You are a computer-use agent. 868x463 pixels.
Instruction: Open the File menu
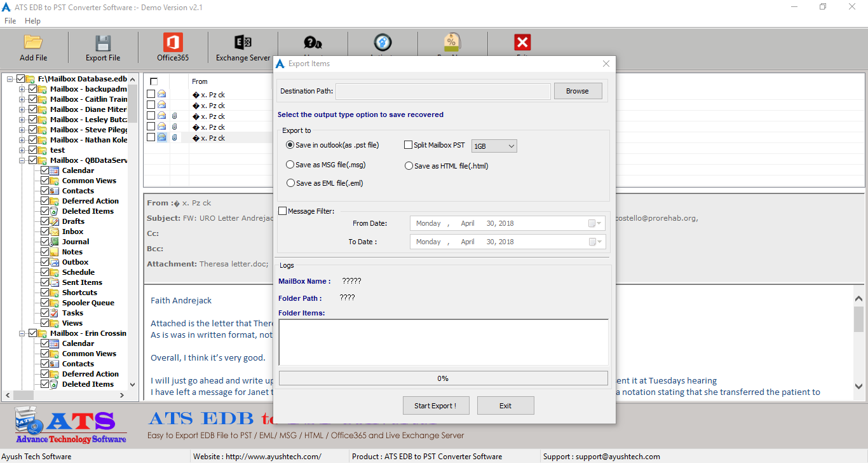[x=10, y=21]
